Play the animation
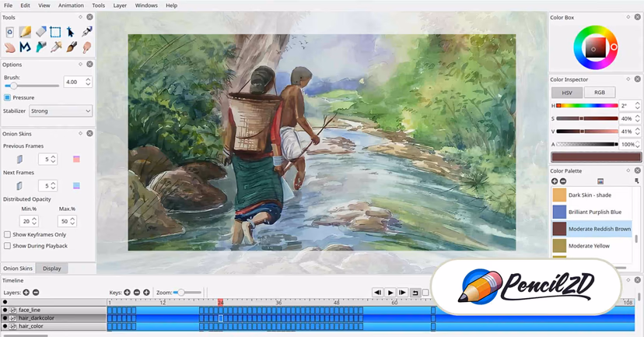Image resolution: width=644 pixels, height=337 pixels. (x=390, y=293)
